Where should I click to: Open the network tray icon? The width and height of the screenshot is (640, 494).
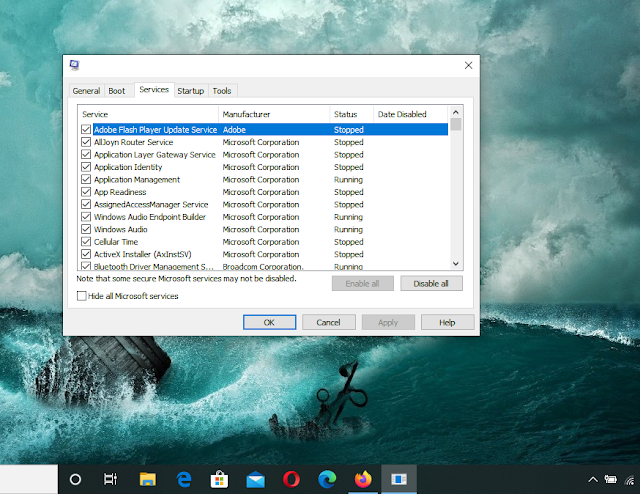[630, 480]
